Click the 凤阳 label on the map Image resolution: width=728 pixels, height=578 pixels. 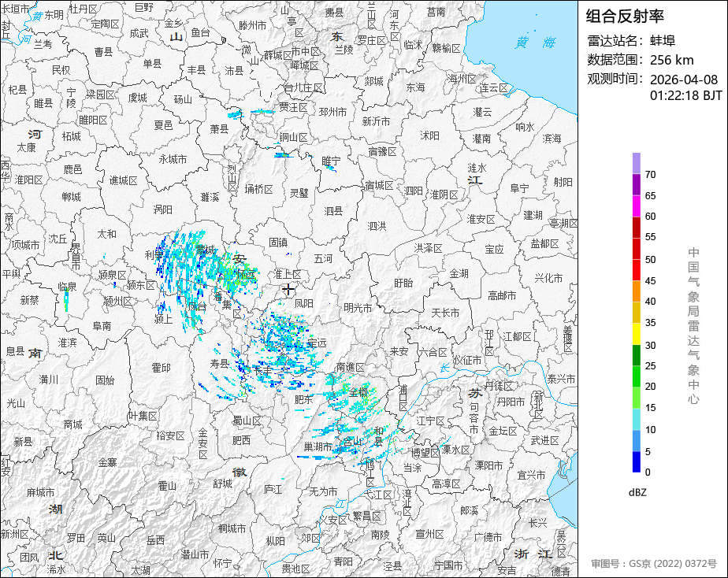click(303, 303)
